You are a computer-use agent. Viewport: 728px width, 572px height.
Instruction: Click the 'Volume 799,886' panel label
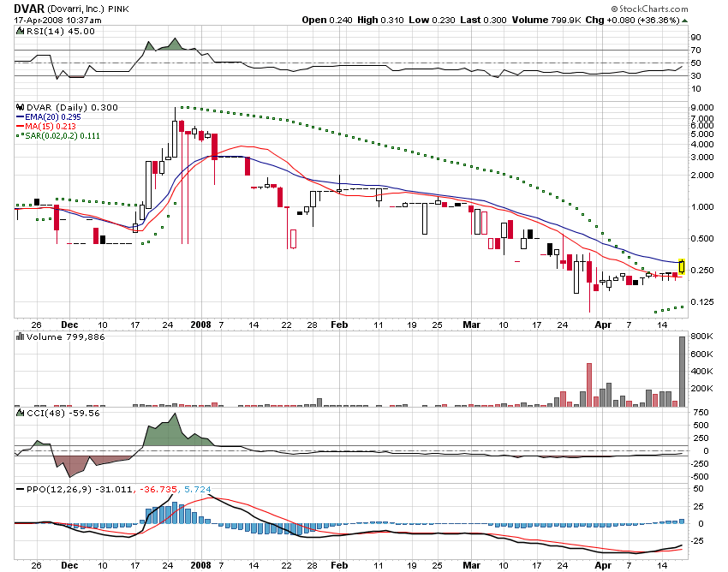(65, 337)
